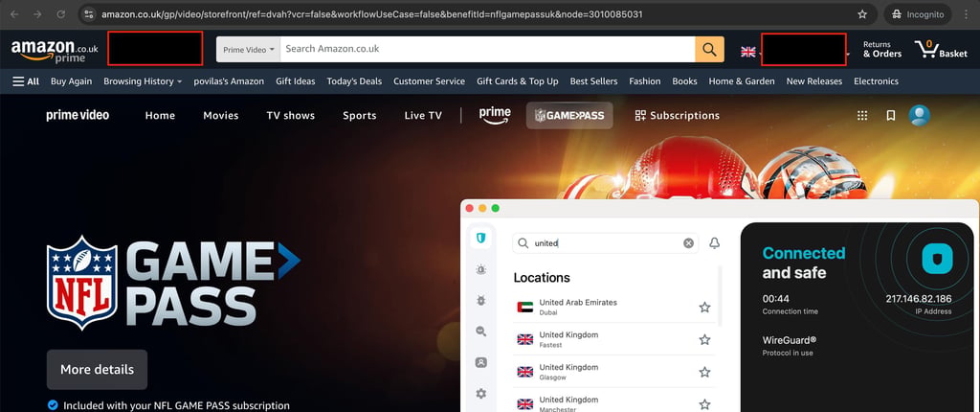Select the NFL Game Pass tab
This screenshot has height=412, width=980.
point(569,115)
